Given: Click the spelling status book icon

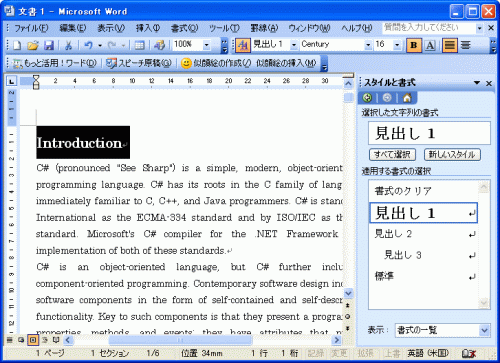Looking at the screenshot, I should (x=469, y=354).
